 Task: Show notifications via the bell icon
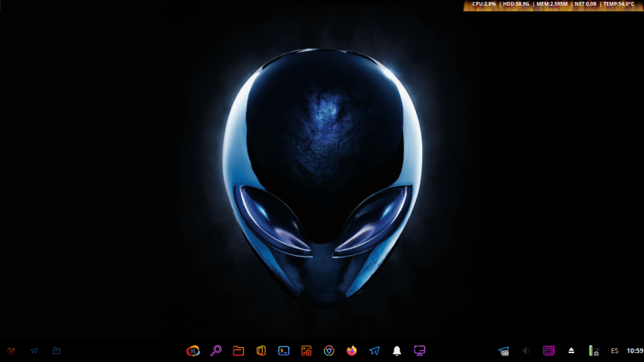coord(397,351)
